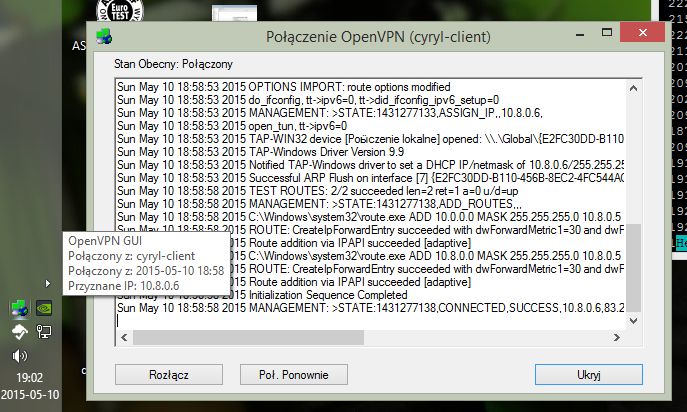
Task: Click the 'Przyznane IP: 10.8.0.6' tooltip line
Action: click(124, 286)
